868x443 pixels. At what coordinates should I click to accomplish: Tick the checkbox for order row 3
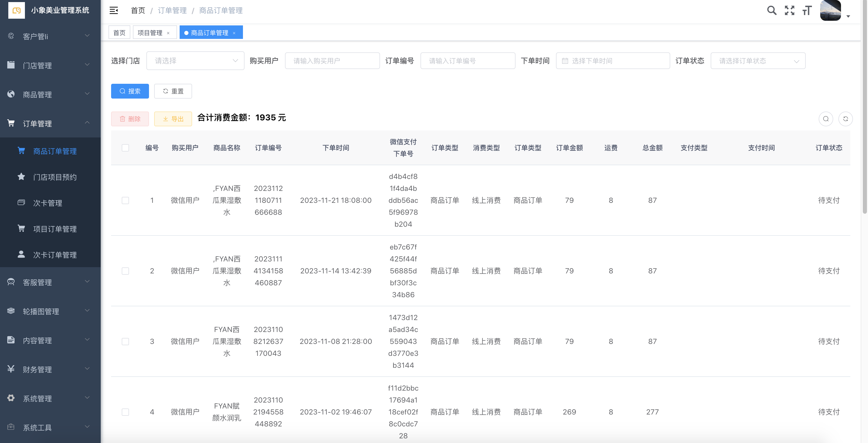tap(125, 341)
